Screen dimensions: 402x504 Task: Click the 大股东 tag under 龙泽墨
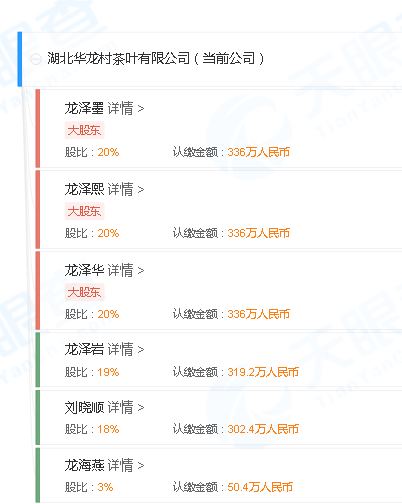tap(84, 130)
